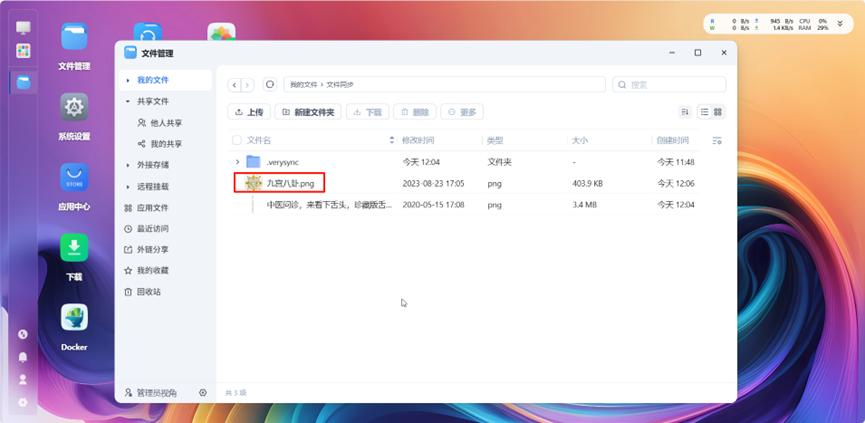
Task: Click the refresh icon beside the path bar
Action: (270, 85)
